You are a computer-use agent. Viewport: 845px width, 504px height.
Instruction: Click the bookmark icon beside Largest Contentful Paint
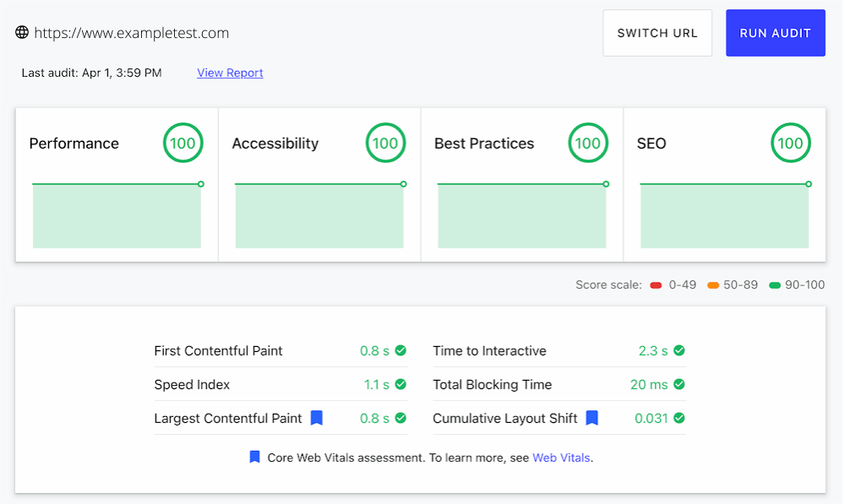pyautogui.click(x=317, y=418)
